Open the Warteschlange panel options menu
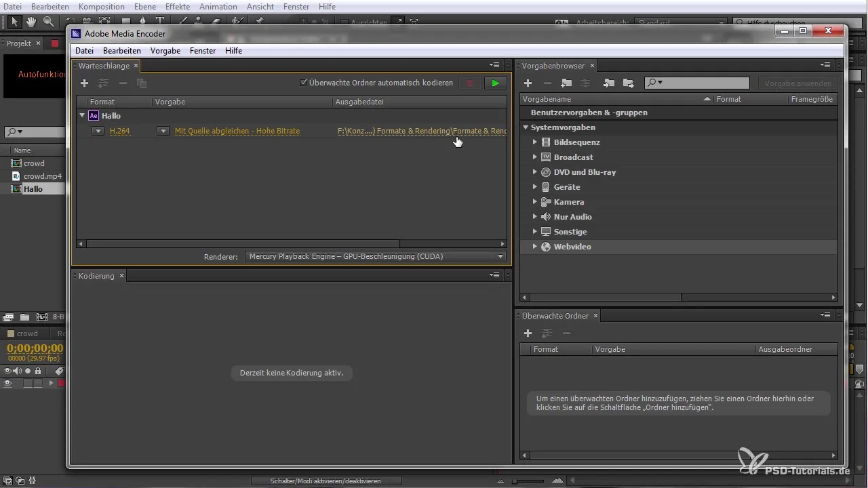The height and width of the screenshot is (488, 868). point(495,66)
